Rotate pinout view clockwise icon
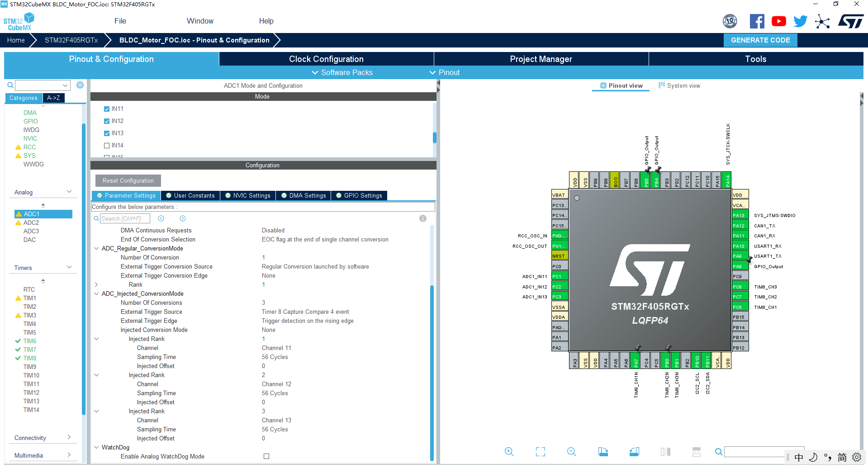868x468 pixels. pos(603,452)
